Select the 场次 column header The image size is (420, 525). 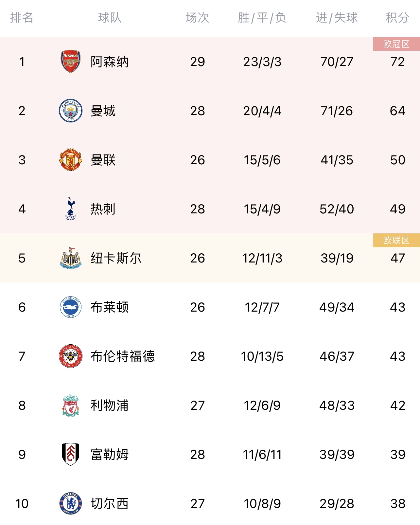(x=197, y=18)
